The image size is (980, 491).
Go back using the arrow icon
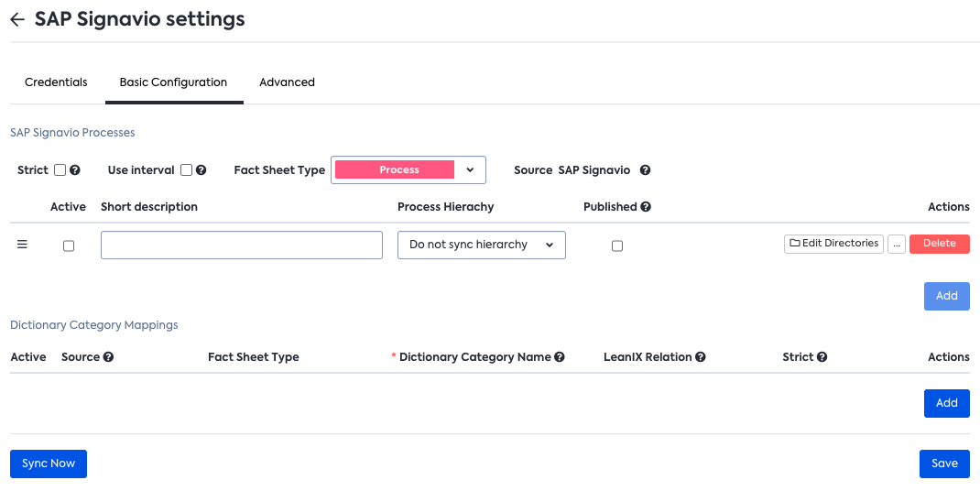click(17, 19)
